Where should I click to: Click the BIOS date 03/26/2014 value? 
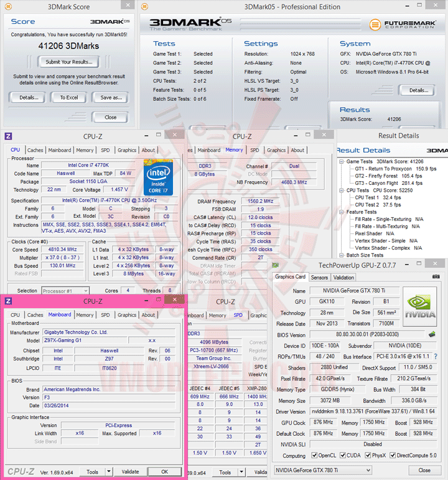click(109, 405)
